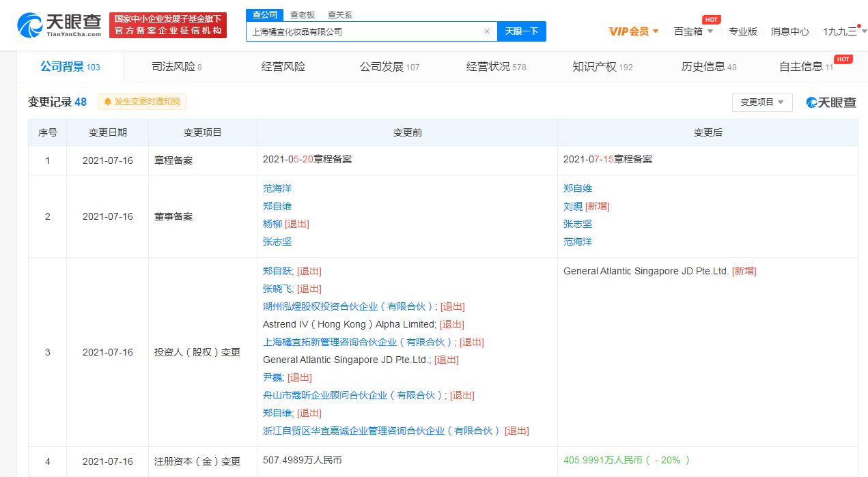This screenshot has height=477, width=868.
Task: Click the Astrend IV (Hong Kong) Alpha Limited text
Action: [348, 324]
